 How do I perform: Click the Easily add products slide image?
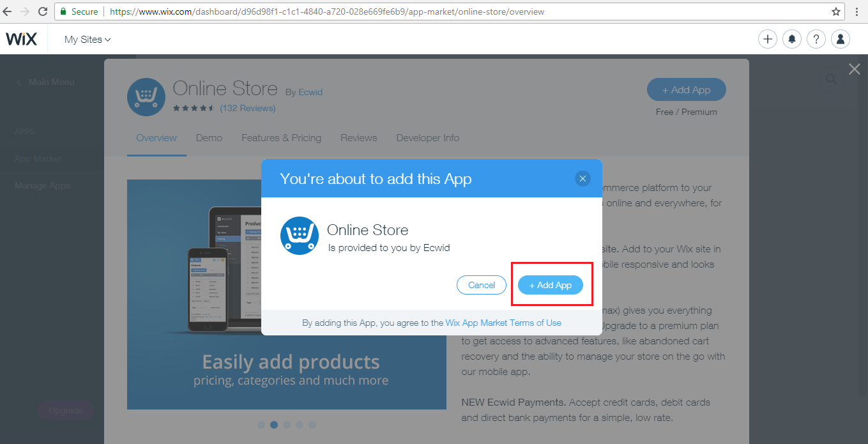[x=287, y=295]
